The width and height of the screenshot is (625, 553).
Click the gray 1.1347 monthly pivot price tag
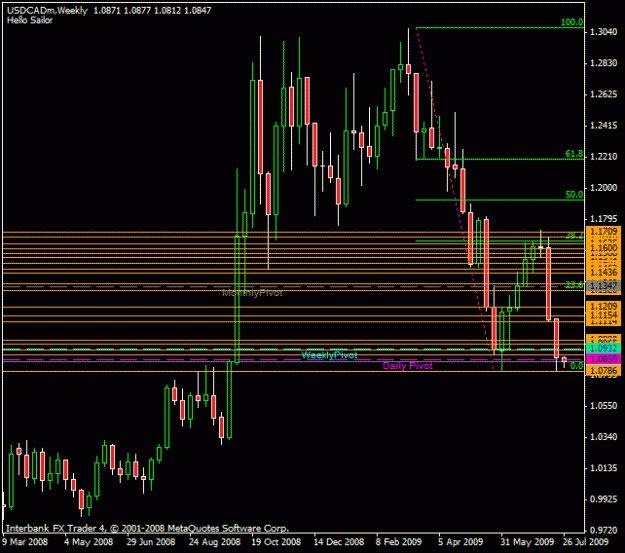click(603, 286)
